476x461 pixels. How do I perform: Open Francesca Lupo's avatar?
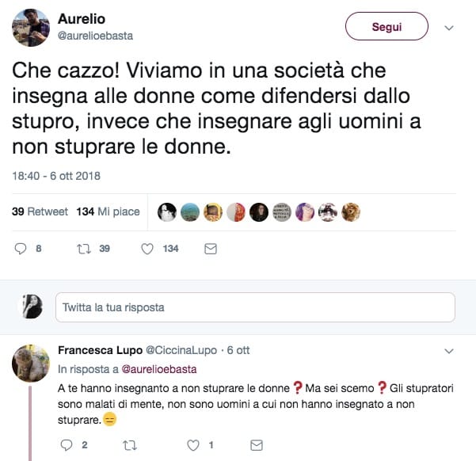point(32,363)
